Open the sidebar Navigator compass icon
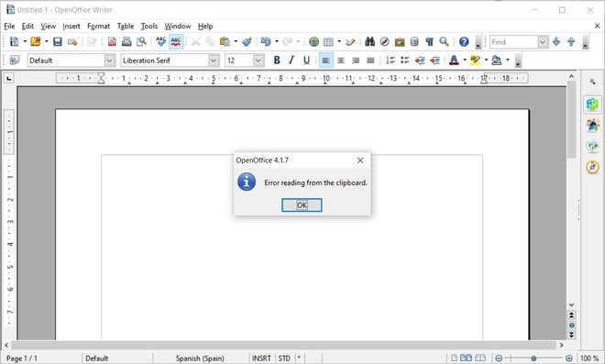Screen dimensions: 605x364 (593, 167)
